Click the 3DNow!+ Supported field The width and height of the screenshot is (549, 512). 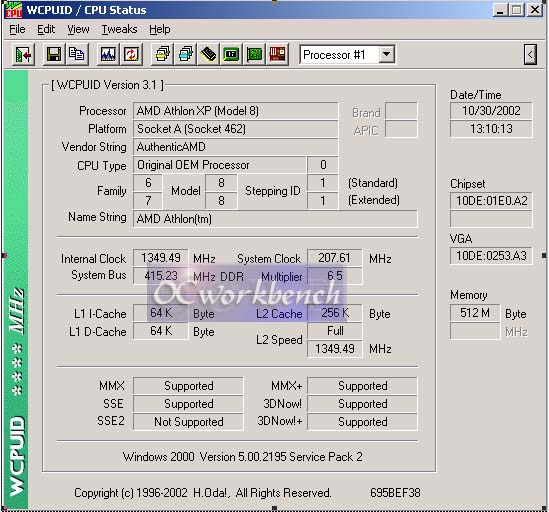(x=362, y=422)
